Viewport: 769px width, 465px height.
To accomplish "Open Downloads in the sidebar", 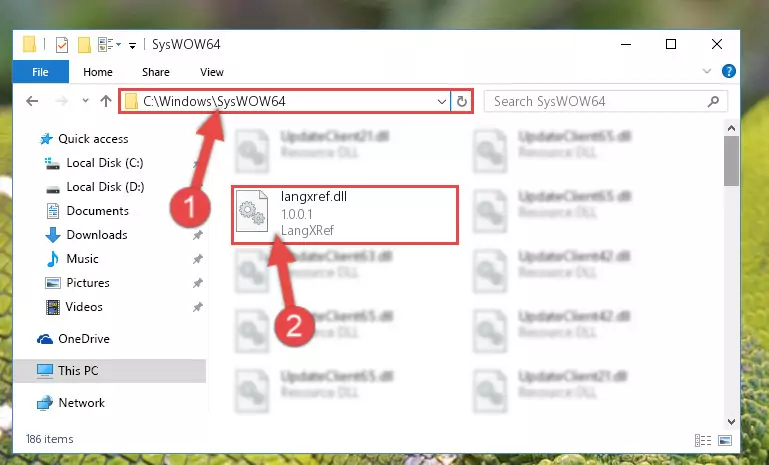I will tap(97, 235).
